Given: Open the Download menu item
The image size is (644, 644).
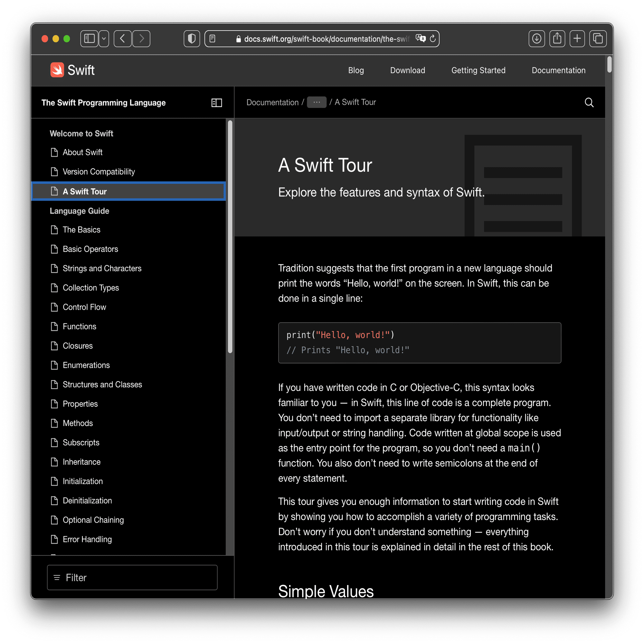Looking at the screenshot, I should [407, 70].
